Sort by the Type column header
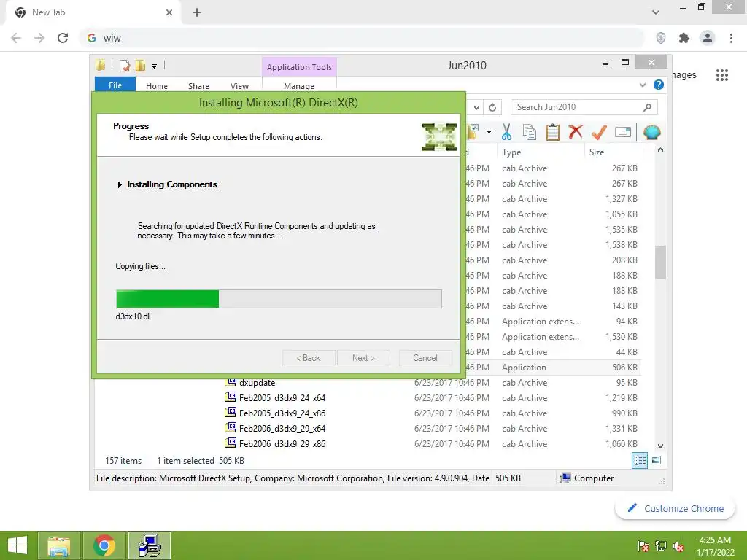747x560 pixels. (x=541, y=152)
